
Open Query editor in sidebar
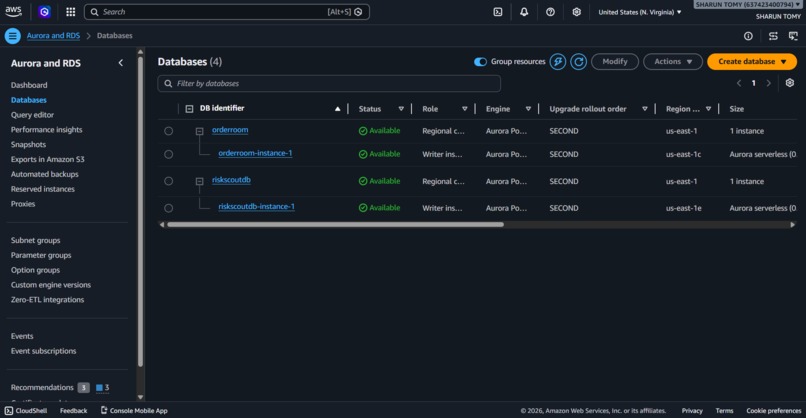point(32,115)
